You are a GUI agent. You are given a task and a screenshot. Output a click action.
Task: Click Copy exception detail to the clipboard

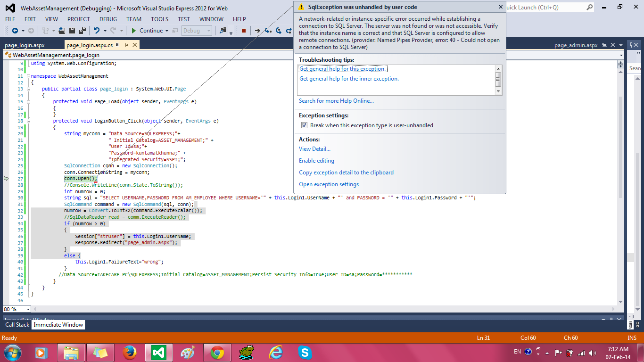point(346,173)
